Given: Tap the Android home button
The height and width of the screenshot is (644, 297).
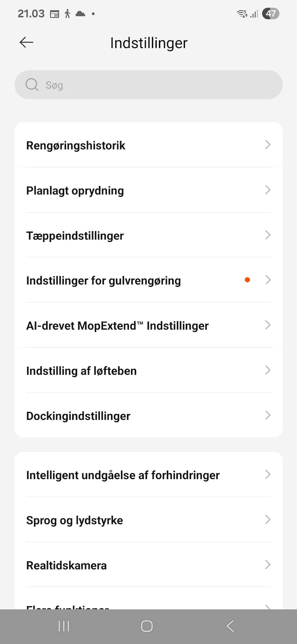Looking at the screenshot, I should click(x=147, y=626).
